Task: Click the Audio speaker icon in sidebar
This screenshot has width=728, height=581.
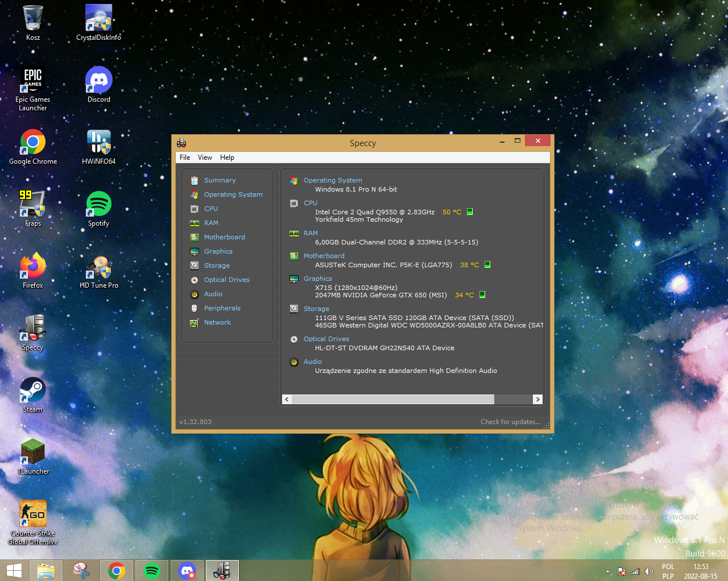Action: pyautogui.click(x=195, y=294)
